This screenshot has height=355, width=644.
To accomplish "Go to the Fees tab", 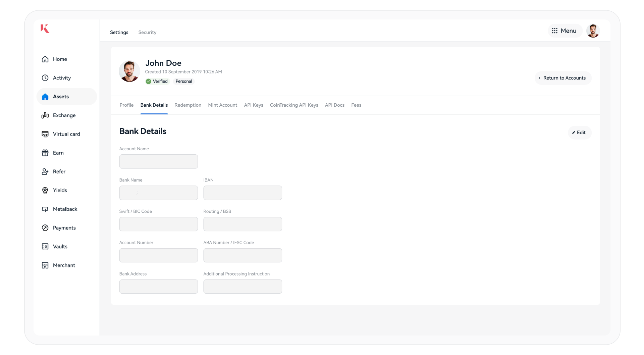I will (356, 105).
